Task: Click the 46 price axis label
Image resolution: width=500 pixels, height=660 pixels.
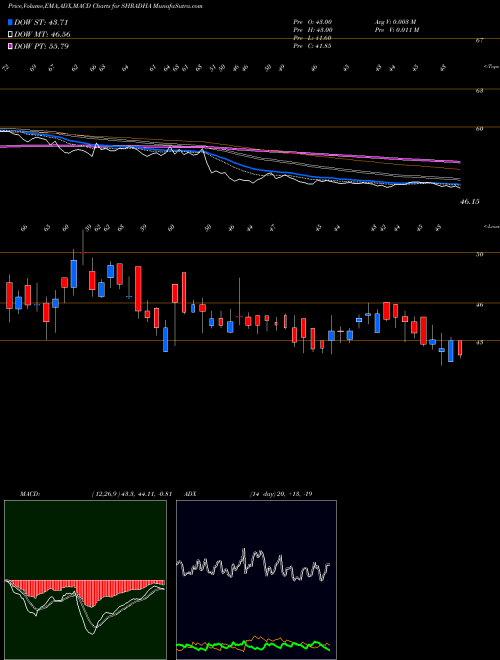Action: 480,304
